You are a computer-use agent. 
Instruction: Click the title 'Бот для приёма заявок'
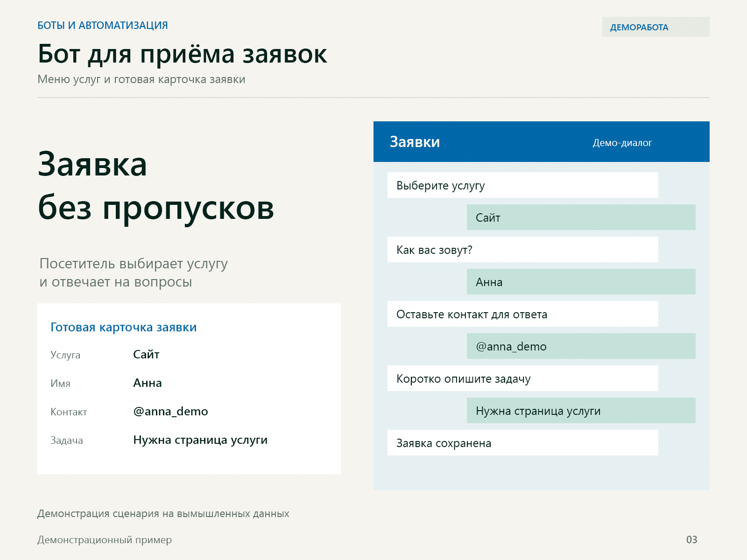(182, 54)
